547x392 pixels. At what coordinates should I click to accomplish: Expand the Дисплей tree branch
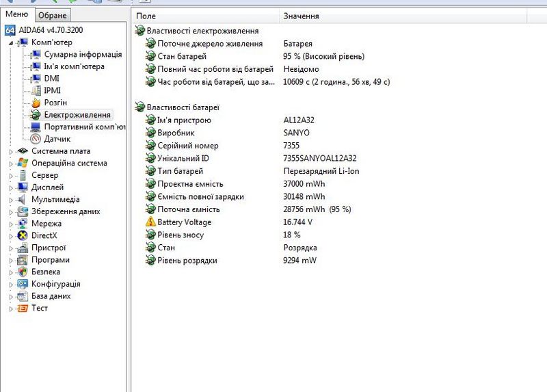11,187
